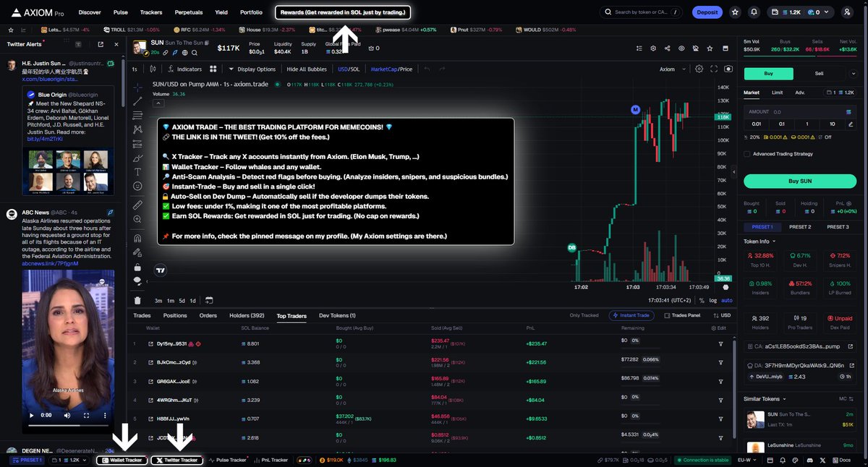Open Wallet Tracker in bottom bar

point(122,460)
